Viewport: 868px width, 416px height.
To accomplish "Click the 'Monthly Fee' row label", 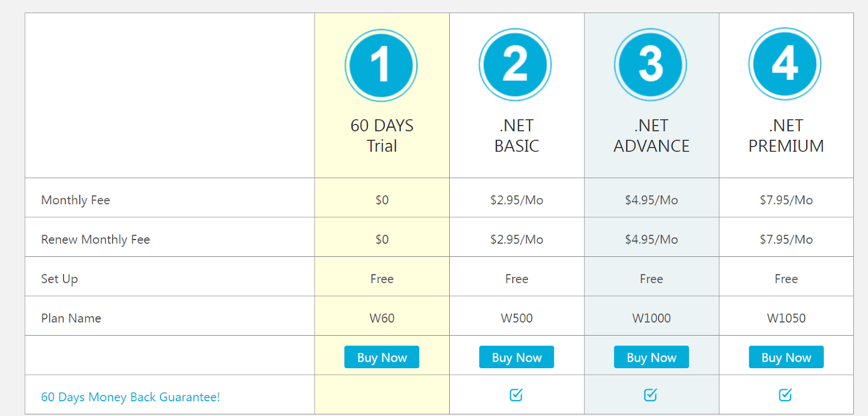I will (75, 200).
